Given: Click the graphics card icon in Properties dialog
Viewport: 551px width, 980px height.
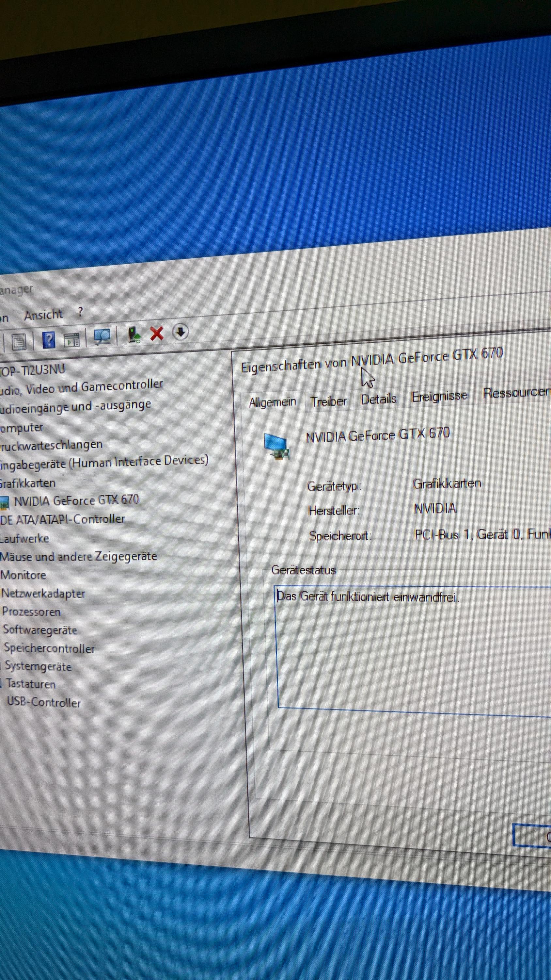Looking at the screenshot, I should 277,446.
